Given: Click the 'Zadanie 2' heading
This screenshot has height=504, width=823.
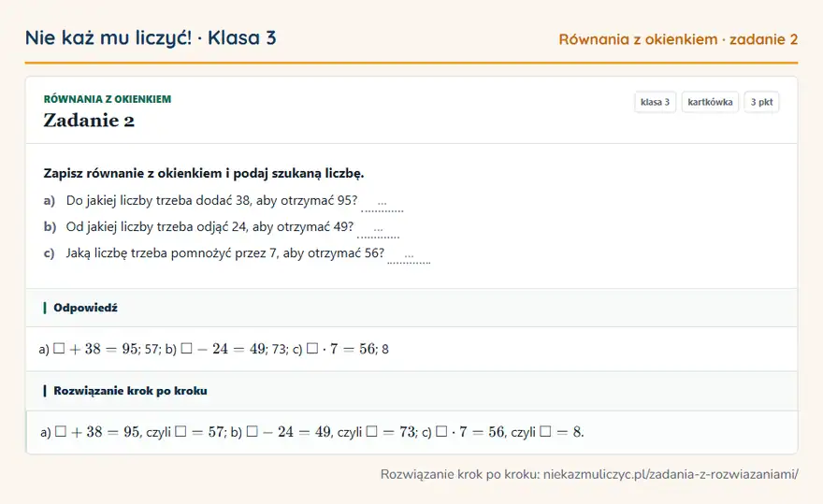Looking at the screenshot, I should pyautogui.click(x=89, y=121).
